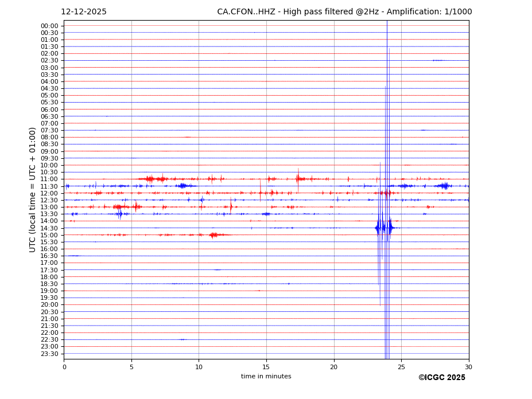Screen dimensions: 532x399
Task: Select the 00:00 time label on the y-axis
Action: (49, 26)
